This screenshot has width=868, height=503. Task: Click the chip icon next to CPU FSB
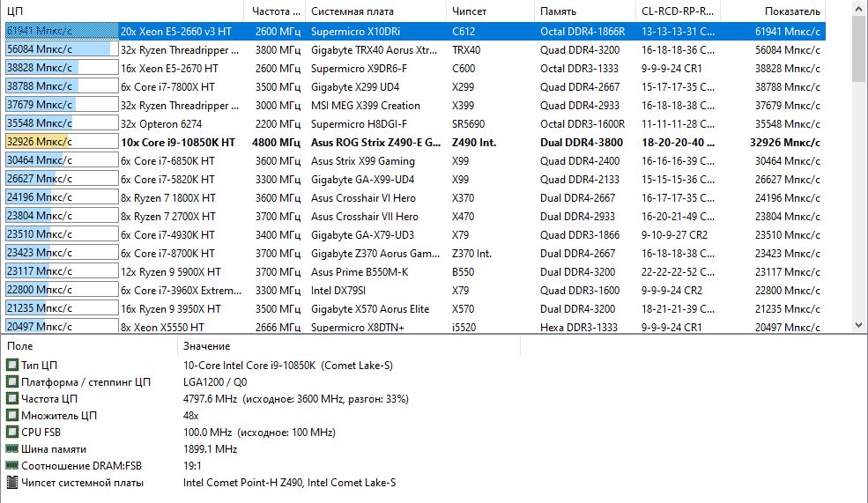(11, 432)
